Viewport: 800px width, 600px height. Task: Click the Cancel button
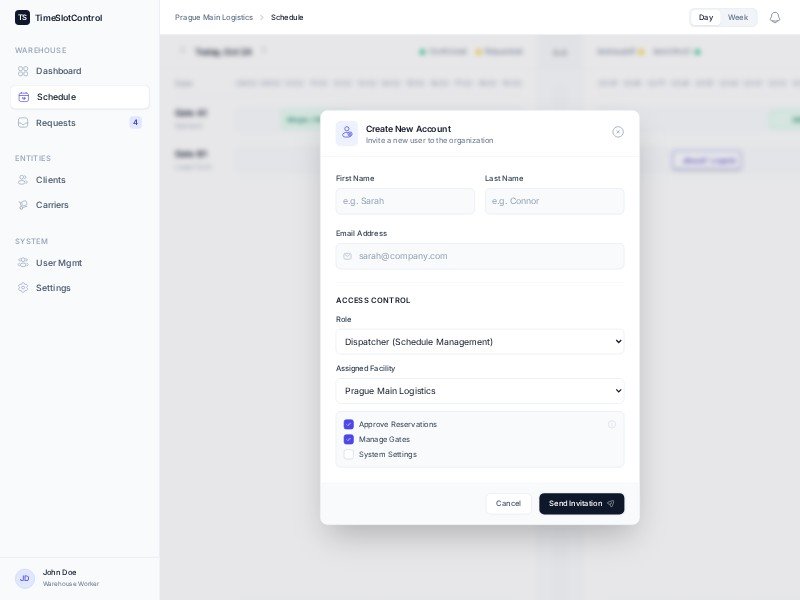[508, 504]
